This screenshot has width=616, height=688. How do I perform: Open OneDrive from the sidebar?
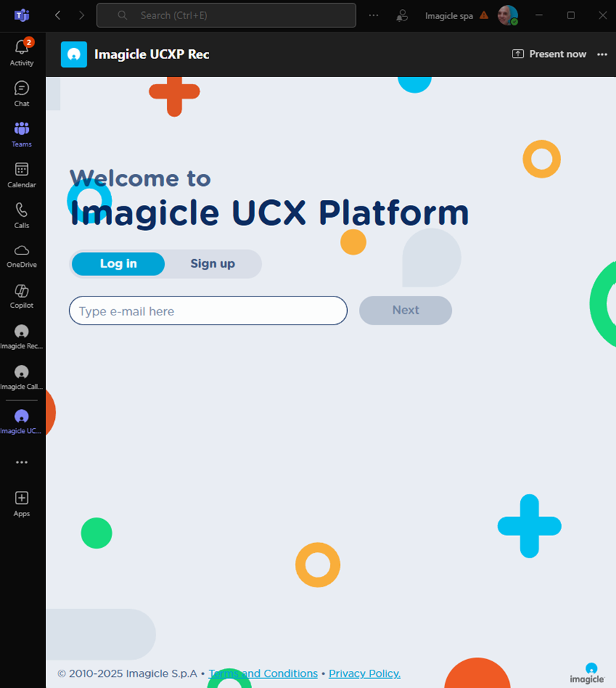(x=22, y=255)
